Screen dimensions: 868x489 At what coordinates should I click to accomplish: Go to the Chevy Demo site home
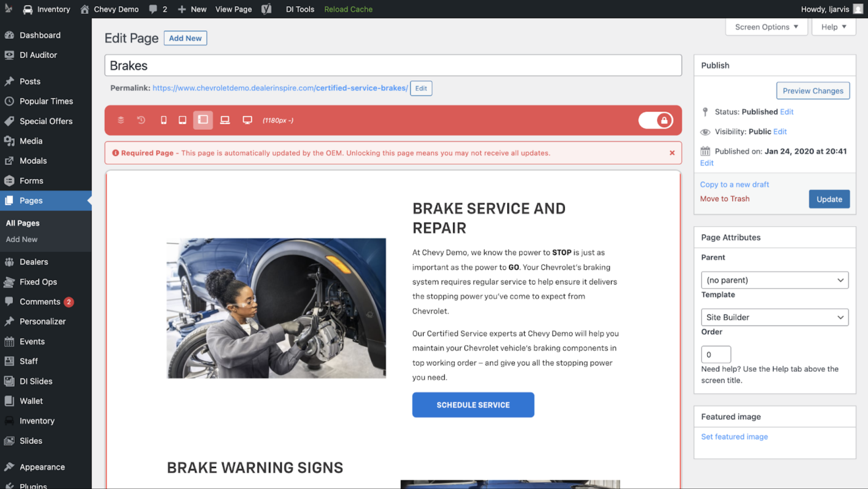pos(110,9)
